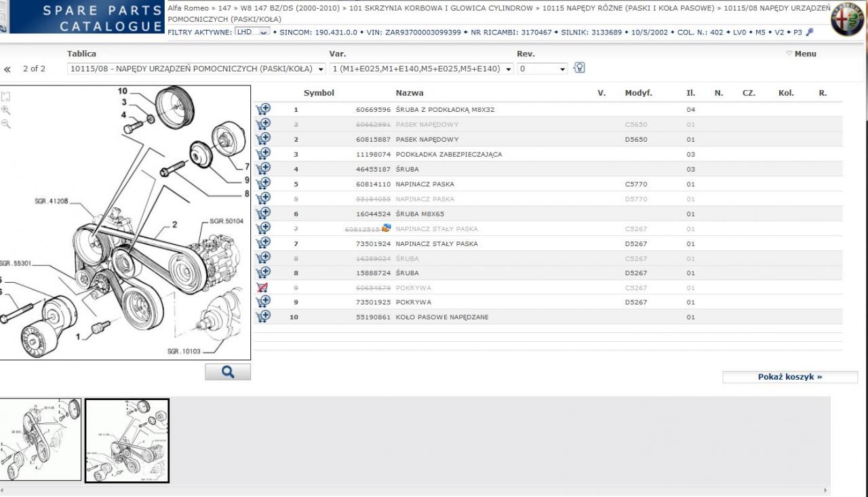This screenshot has width=868, height=497.
Task: Add part 16044524 ŚRUBA M8X65 to cart
Action: click(x=262, y=213)
